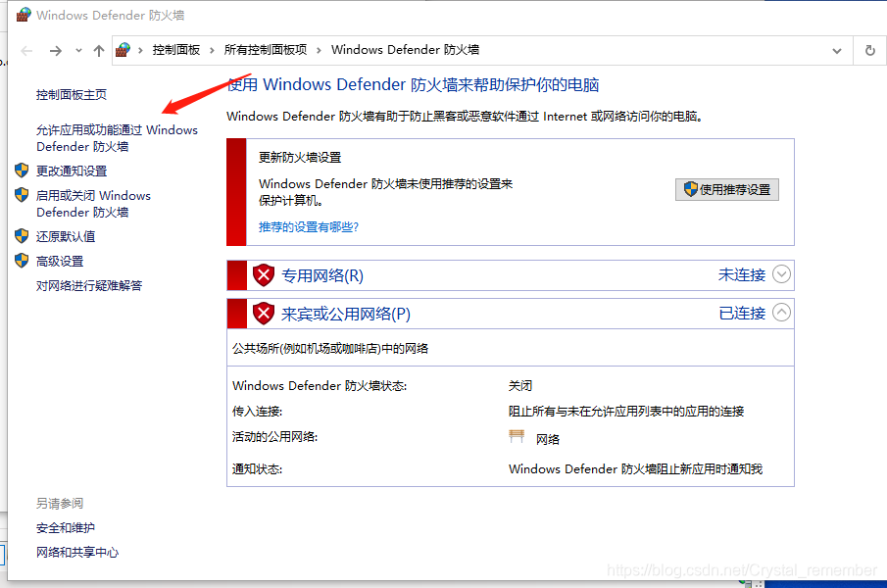Click 传入连接: label

(x=258, y=411)
